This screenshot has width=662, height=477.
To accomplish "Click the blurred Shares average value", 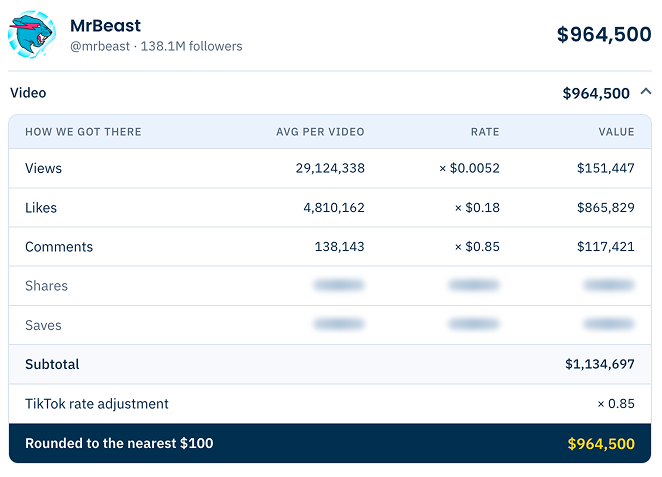I will 339,285.
